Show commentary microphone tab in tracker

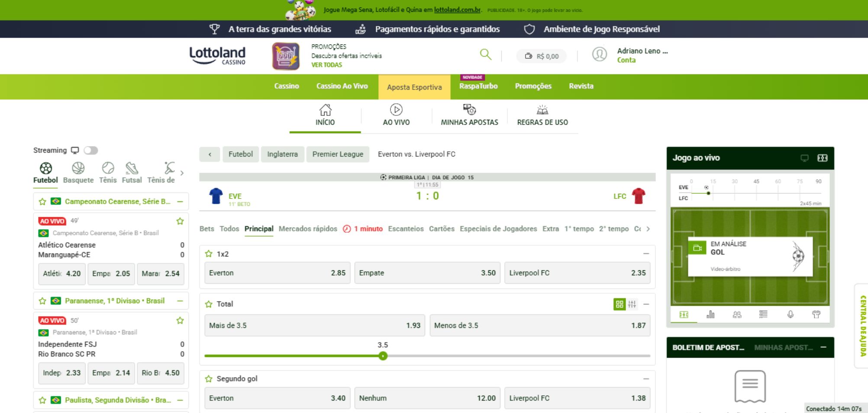(x=790, y=315)
